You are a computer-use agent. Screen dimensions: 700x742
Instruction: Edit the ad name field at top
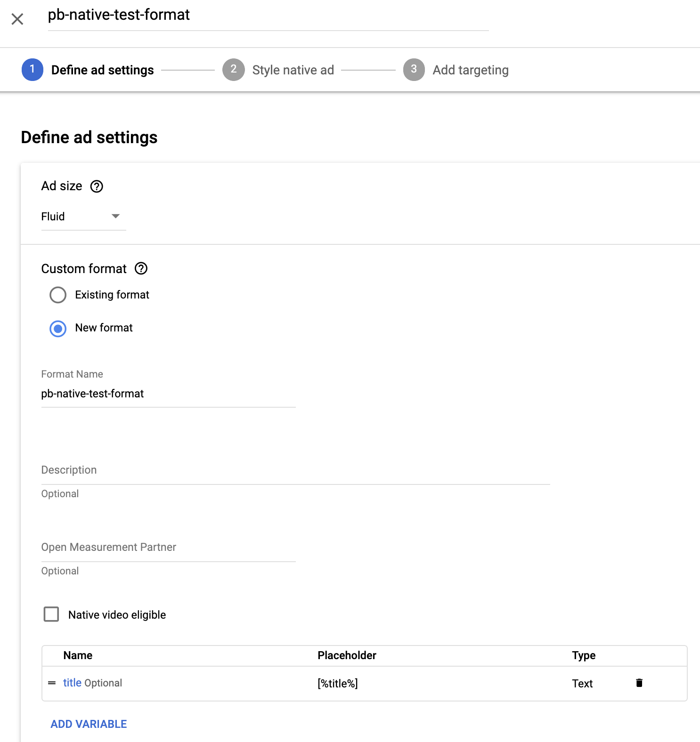268,16
